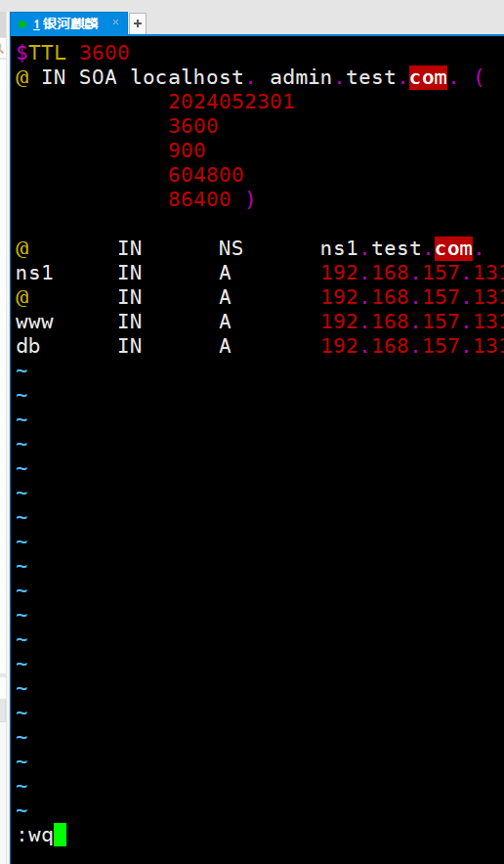
Task: Click the serial number 2024052301
Action: (x=231, y=102)
